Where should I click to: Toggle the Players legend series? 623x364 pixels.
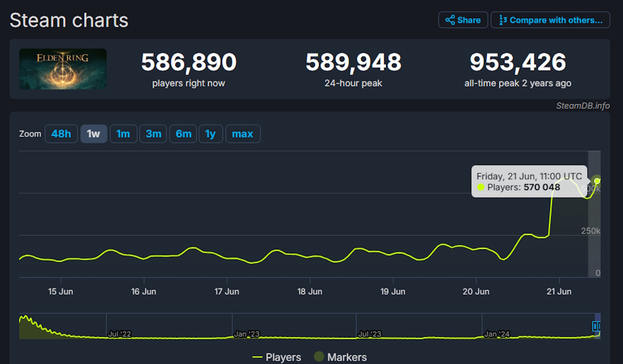[x=276, y=357]
